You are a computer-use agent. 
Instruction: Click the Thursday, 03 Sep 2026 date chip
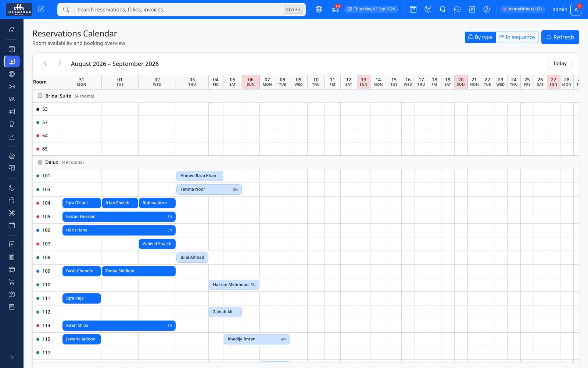tap(371, 9)
